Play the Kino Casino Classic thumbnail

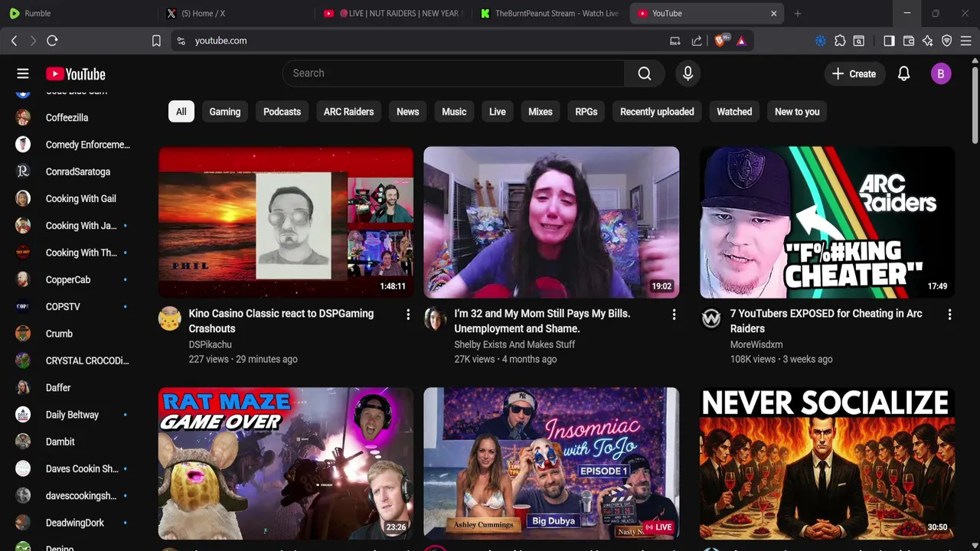tap(286, 222)
